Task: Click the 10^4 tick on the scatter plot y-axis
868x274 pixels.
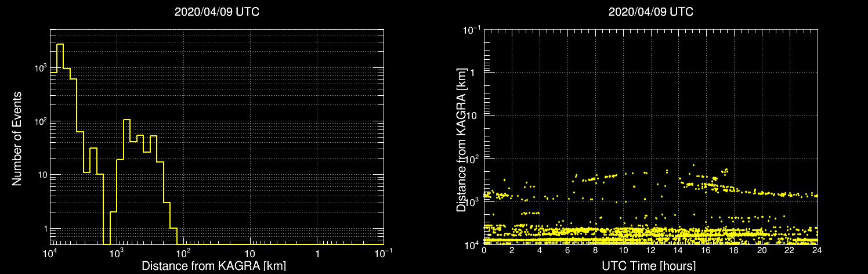Action: (x=471, y=244)
